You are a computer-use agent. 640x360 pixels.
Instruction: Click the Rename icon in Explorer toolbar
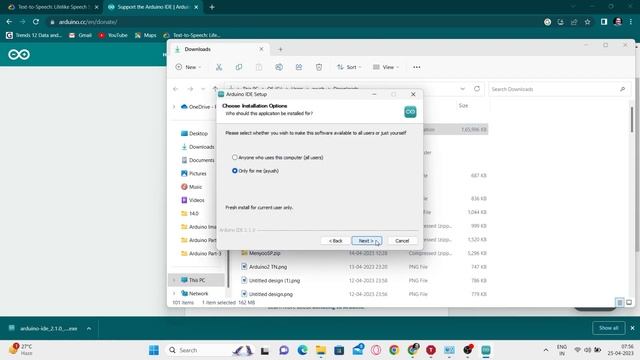click(279, 67)
